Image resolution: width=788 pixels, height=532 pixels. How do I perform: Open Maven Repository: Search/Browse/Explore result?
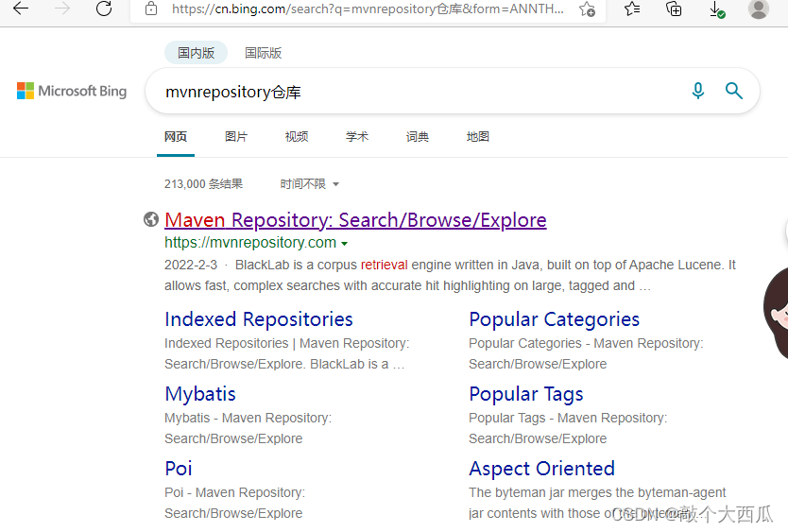355,220
